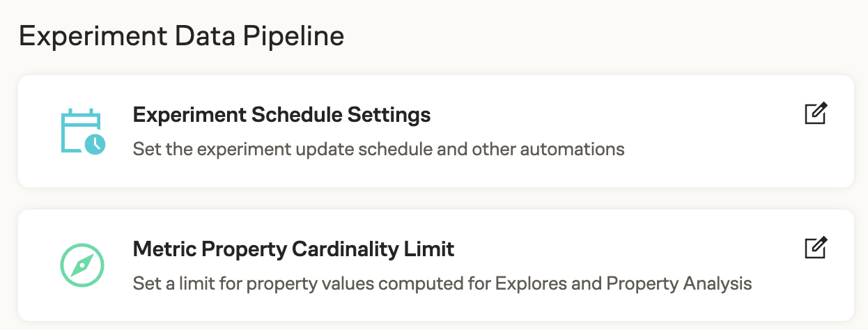Open the Experiment Schedule Settings title
This screenshot has width=868, height=330.
(x=281, y=114)
